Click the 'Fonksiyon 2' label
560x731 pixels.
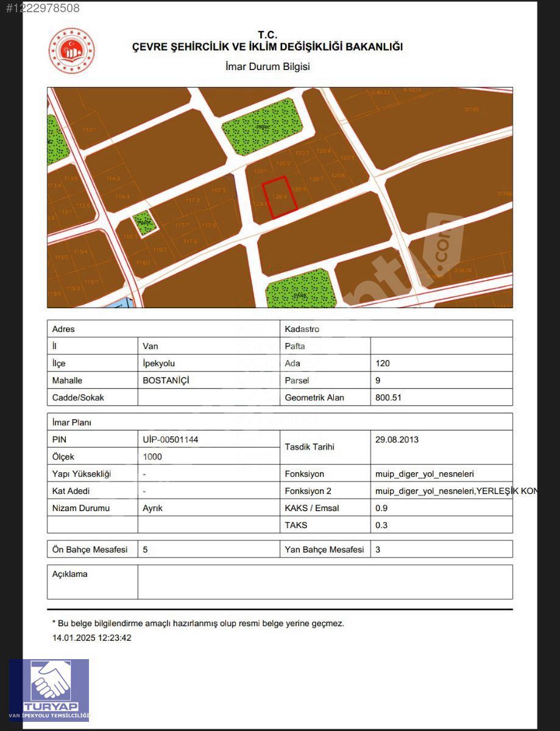(x=309, y=490)
